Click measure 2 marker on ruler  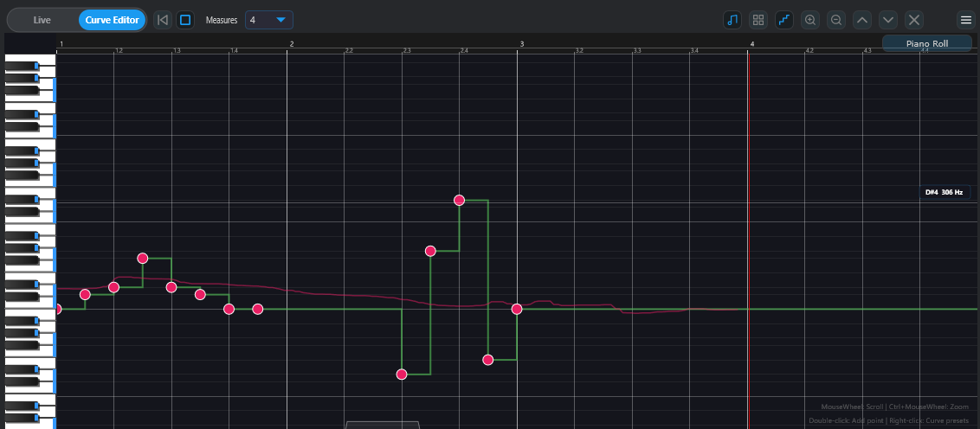291,44
